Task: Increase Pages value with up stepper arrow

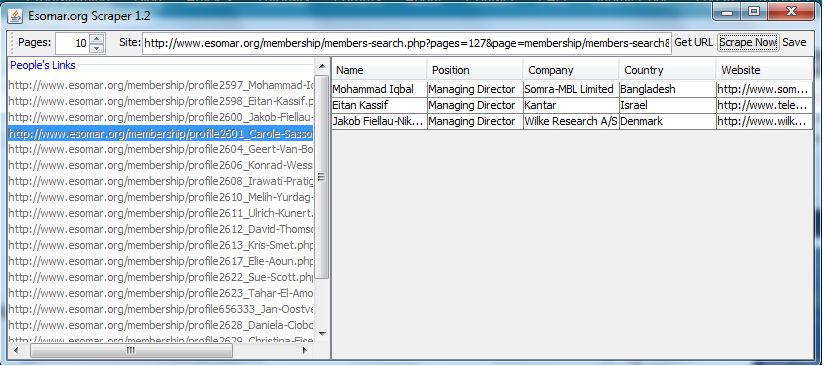Action: point(97,38)
